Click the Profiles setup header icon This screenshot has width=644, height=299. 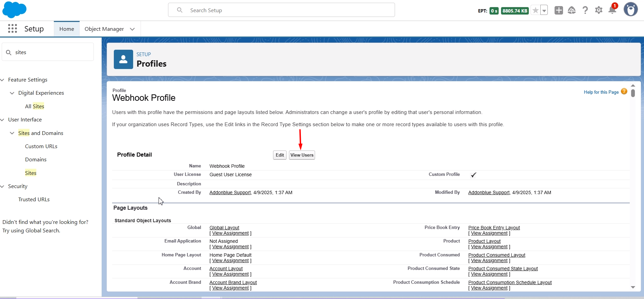[123, 60]
